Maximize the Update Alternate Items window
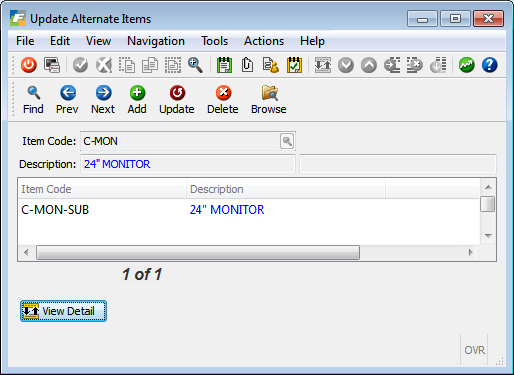Screen dimensions: 514x375 455,19
